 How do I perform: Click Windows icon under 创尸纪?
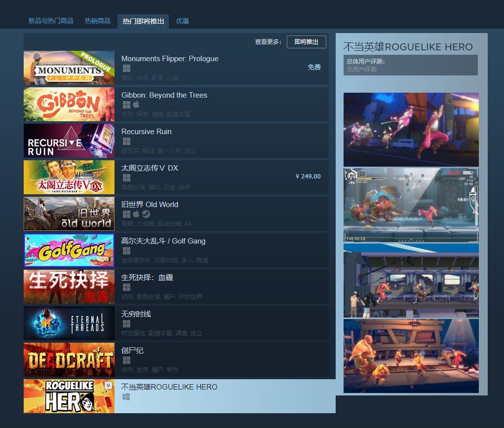(x=127, y=360)
